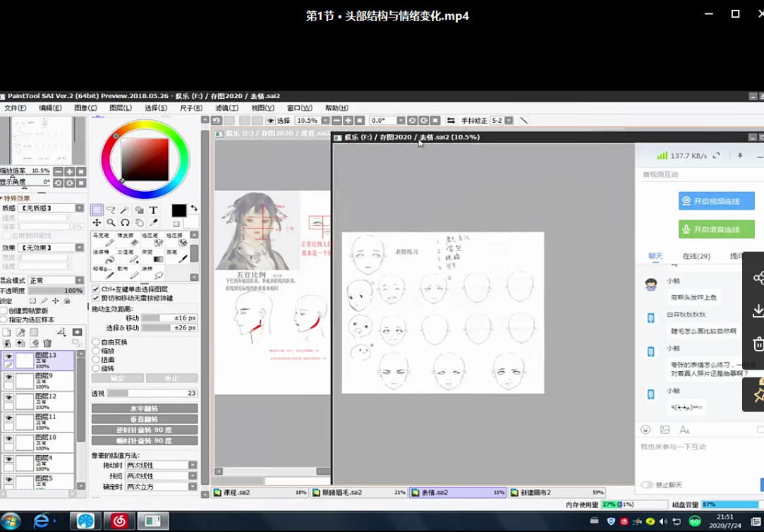Adjust the 透视 perspective slider
The width and height of the screenshot is (764, 532).
[x=152, y=393]
